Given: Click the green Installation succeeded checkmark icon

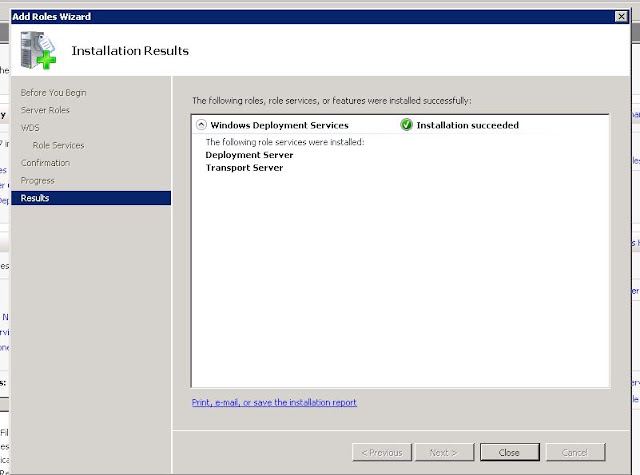Looking at the screenshot, I should 406,124.
